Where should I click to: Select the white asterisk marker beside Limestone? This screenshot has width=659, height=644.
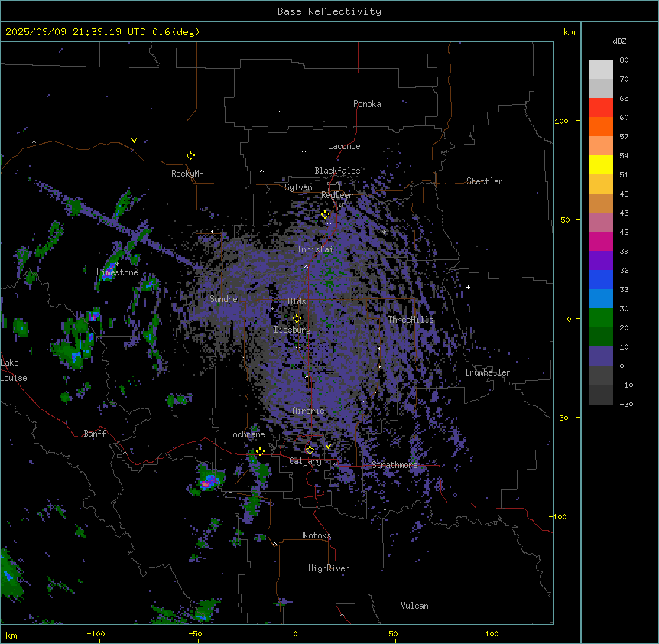click(117, 265)
